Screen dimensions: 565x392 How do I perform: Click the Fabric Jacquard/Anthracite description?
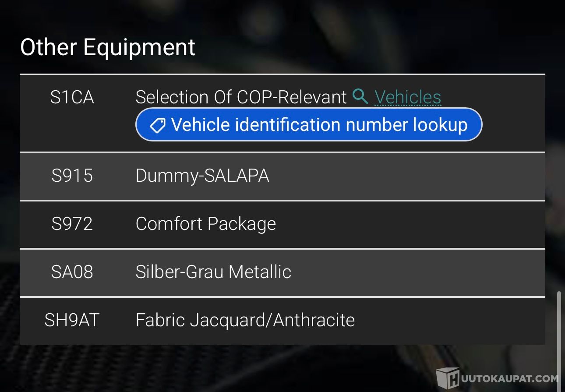245,321
